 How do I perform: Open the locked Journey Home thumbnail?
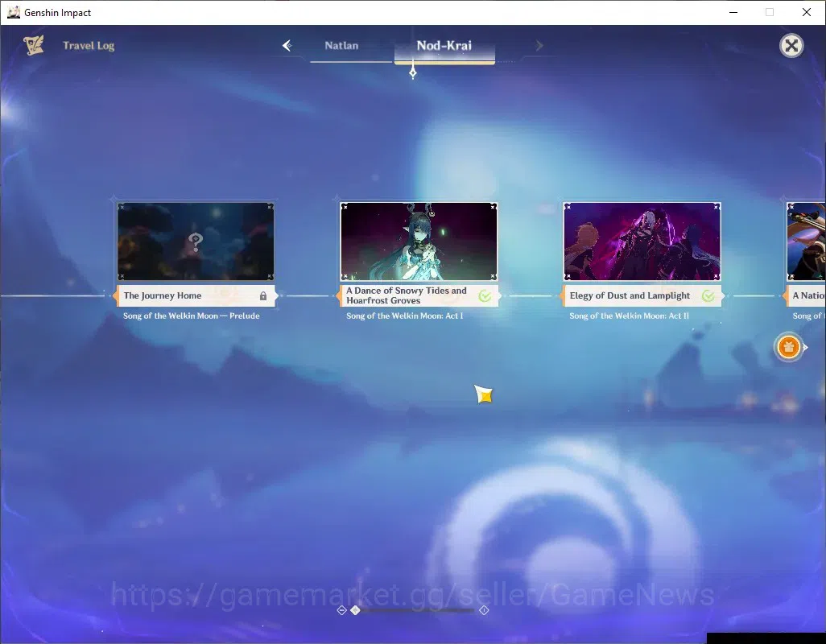pyautogui.click(x=196, y=242)
